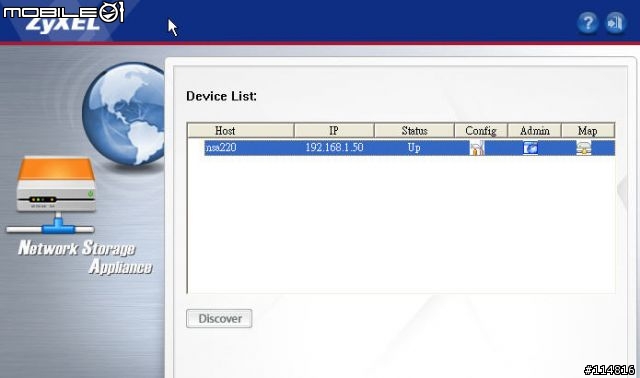The width and height of the screenshot is (640, 378).
Task: Select the nsa220 host entry
Action: click(221, 147)
